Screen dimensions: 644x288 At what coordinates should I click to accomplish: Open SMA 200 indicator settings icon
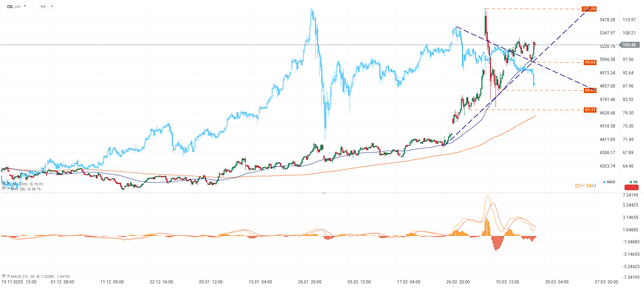4,183
